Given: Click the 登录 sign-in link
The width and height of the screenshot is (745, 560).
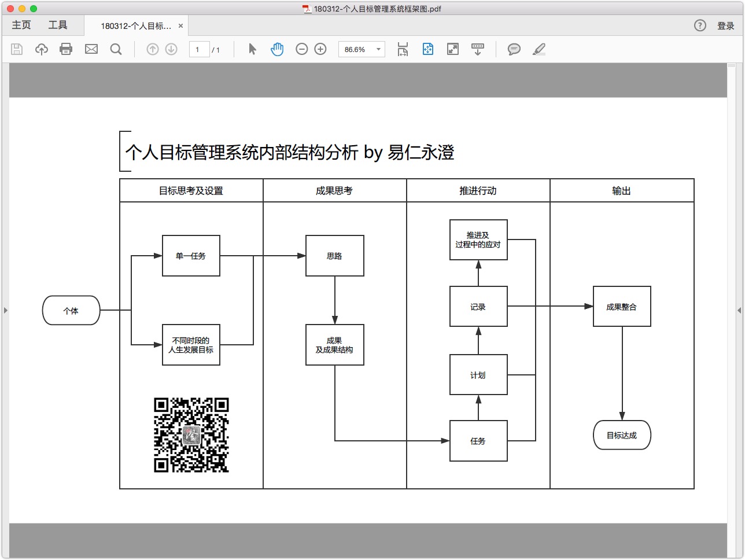Looking at the screenshot, I should tap(725, 25).
